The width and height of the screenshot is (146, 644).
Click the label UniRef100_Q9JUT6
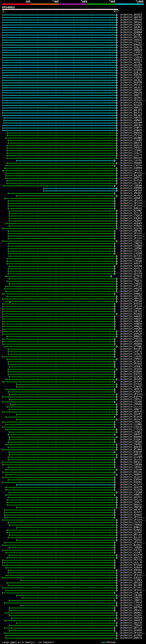coord(131,273)
